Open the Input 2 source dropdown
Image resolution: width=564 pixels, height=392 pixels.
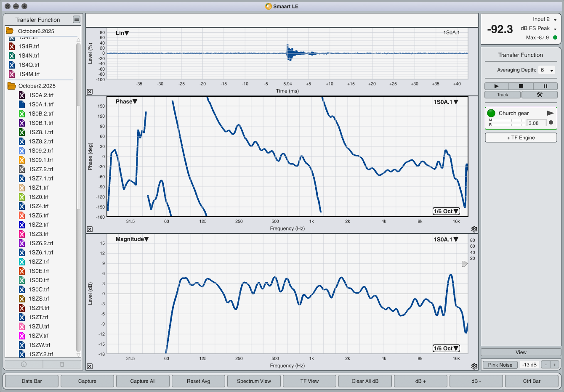pyautogui.click(x=545, y=19)
